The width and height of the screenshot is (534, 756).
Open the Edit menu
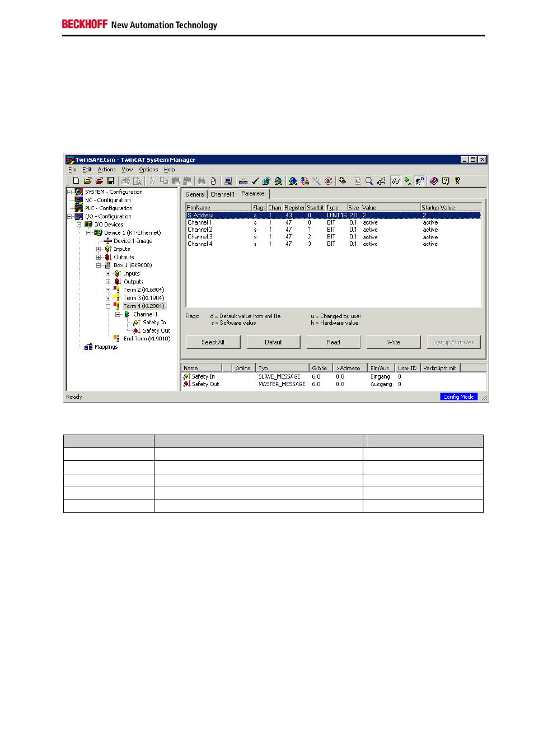tap(87, 170)
